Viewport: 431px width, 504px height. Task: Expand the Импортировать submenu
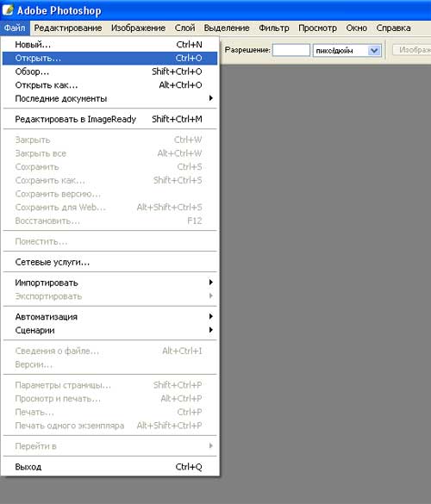coord(109,283)
